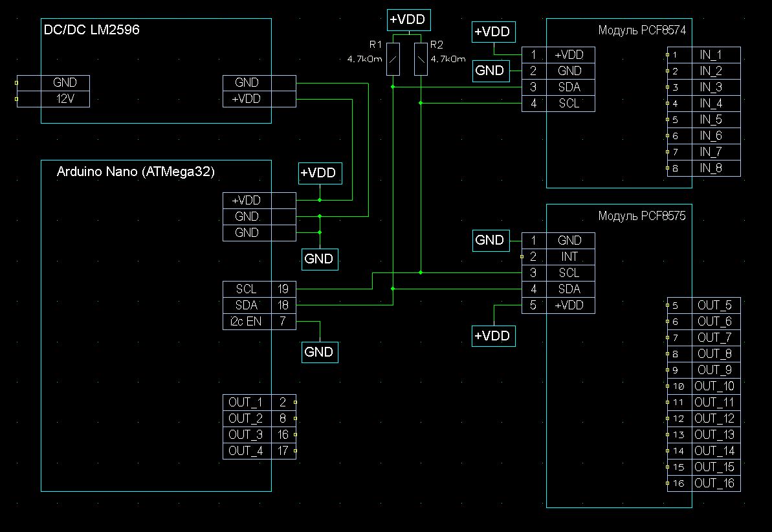Click the INT pin on PCF8575 module
772x532 pixels.
pyautogui.click(x=569, y=257)
